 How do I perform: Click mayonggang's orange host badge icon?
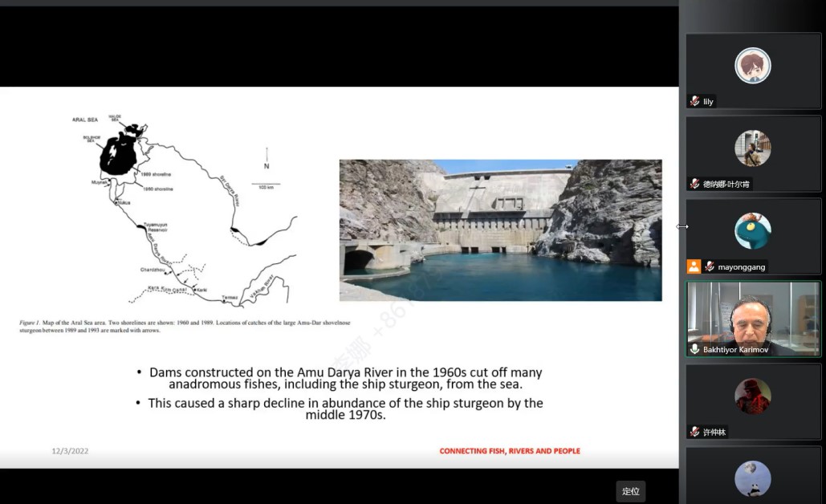click(694, 266)
